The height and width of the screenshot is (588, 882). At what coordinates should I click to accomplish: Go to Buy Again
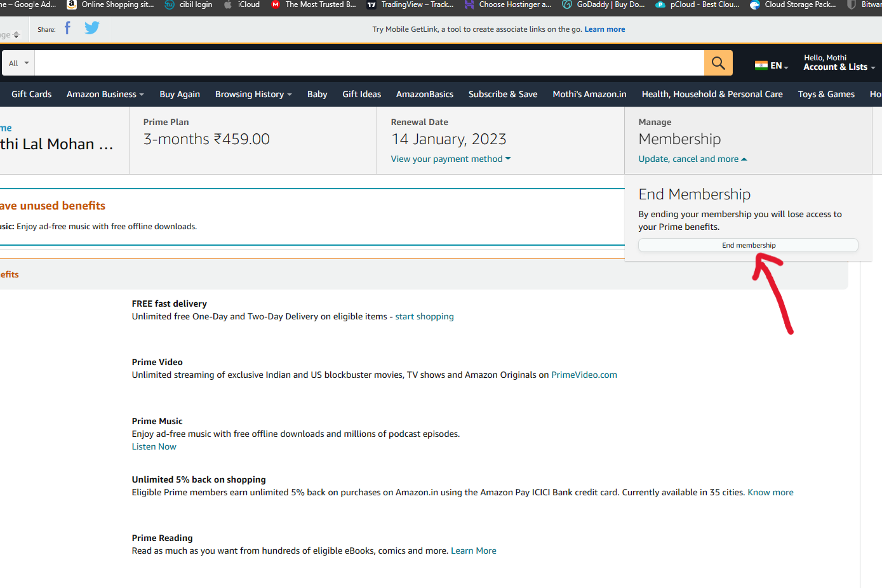pyautogui.click(x=180, y=94)
